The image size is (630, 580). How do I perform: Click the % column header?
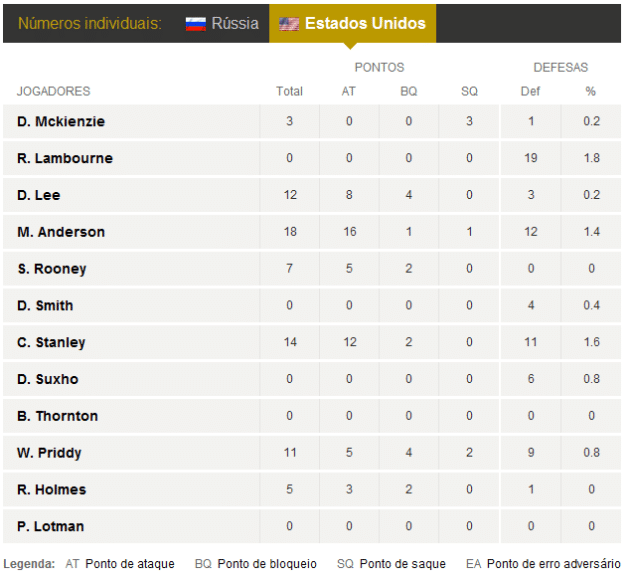click(x=591, y=91)
